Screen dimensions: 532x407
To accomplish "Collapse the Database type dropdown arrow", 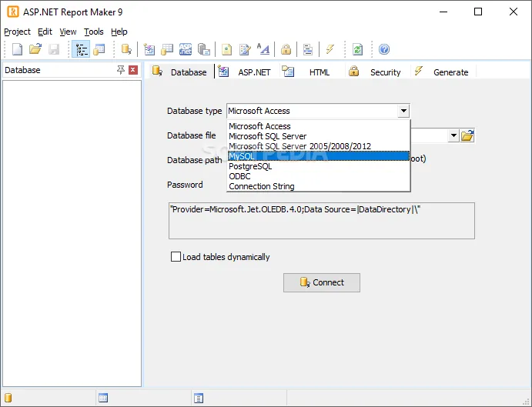I will point(403,111).
